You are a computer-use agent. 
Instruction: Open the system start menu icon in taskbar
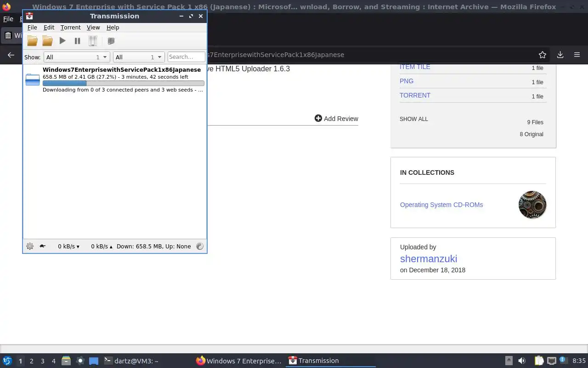(7, 361)
